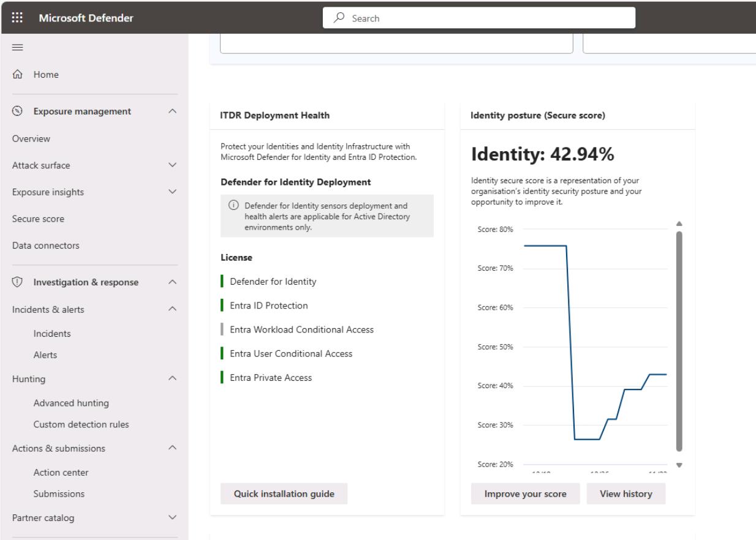Click the Quick installation guide button
The height and width of the screenshot is (540, 756).
tap(284, 494)
